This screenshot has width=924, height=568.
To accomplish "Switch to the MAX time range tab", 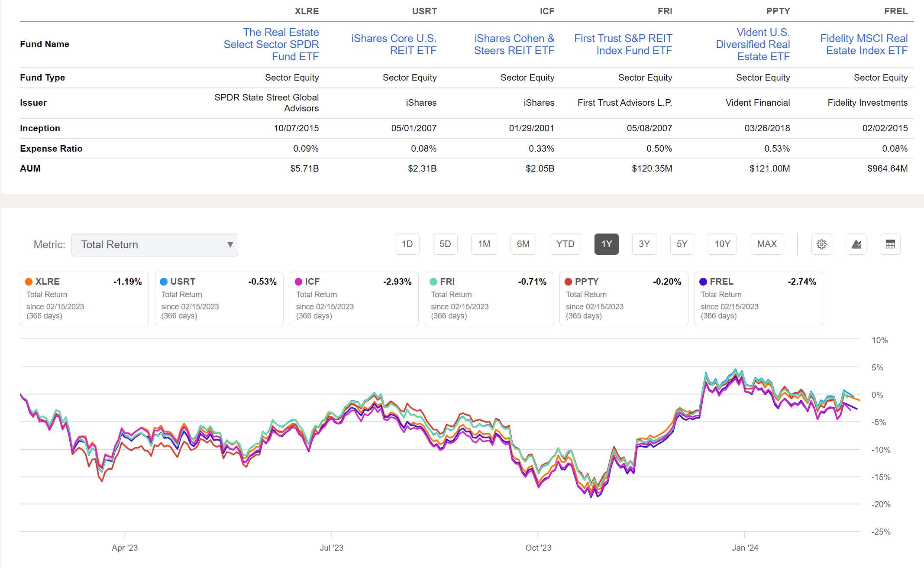I will pos(766,244).
